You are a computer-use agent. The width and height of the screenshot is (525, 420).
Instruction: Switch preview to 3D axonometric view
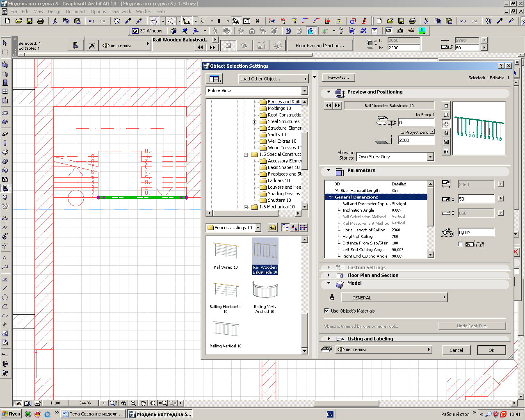pyautogui.click(x=446, y=124)
